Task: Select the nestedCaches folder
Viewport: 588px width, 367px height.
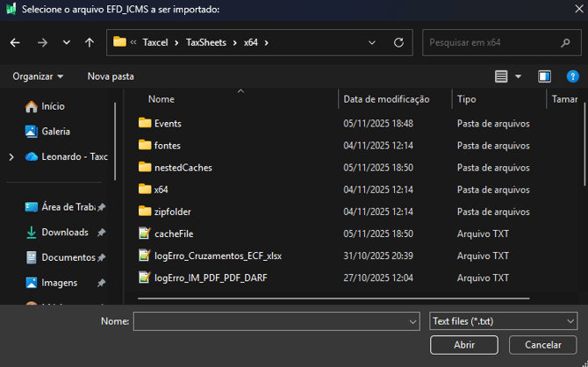Action: click(x=176, y=168)
